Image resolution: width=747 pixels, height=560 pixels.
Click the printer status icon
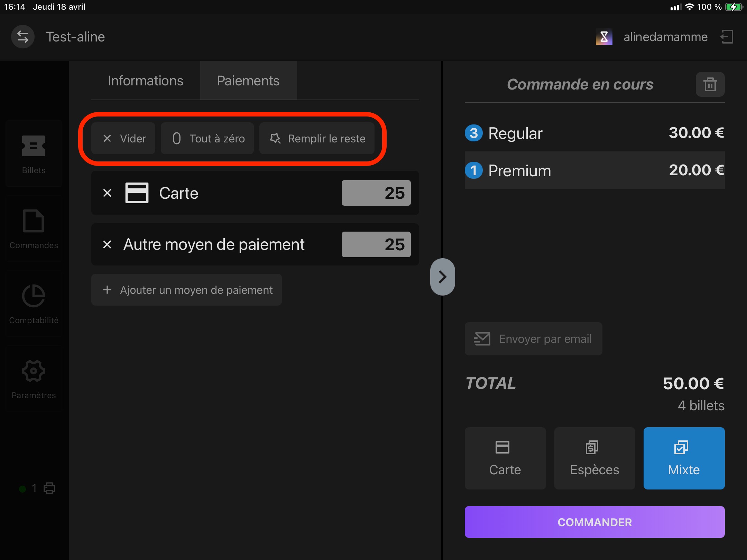[49, 488]
